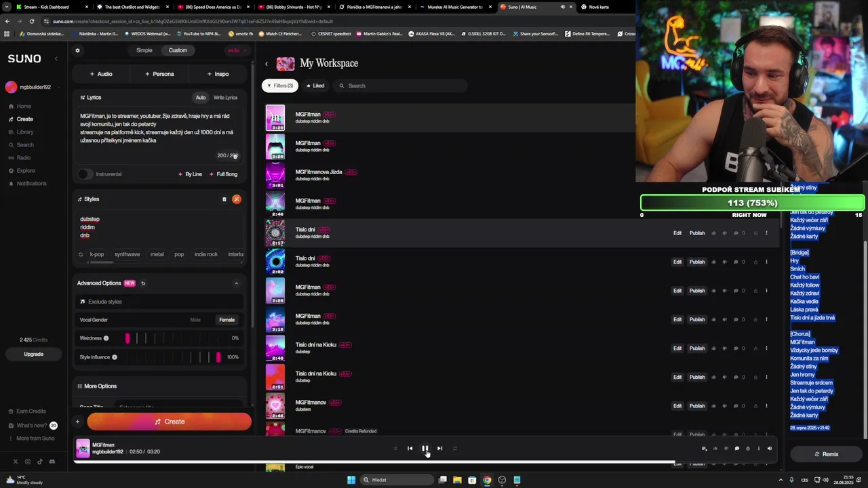Viewport: 868px width, 488px height.
Task: Publish the first Tisíc dní song
Action: coord(697,233)
